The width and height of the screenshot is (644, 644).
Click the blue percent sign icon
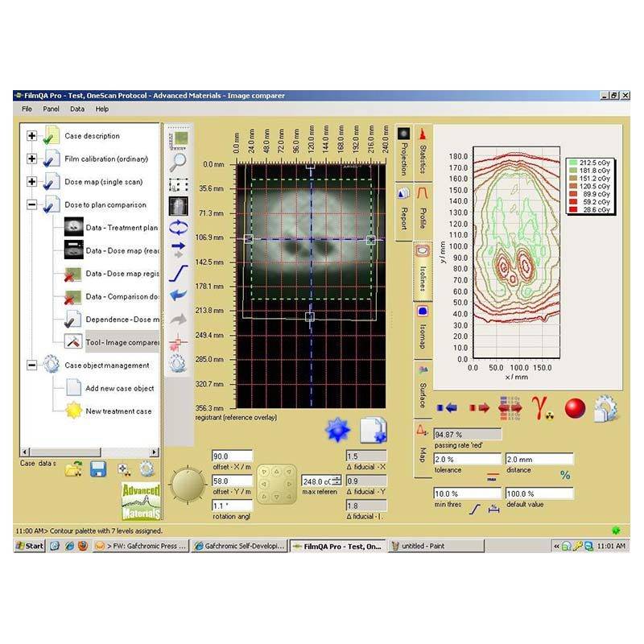565,475
